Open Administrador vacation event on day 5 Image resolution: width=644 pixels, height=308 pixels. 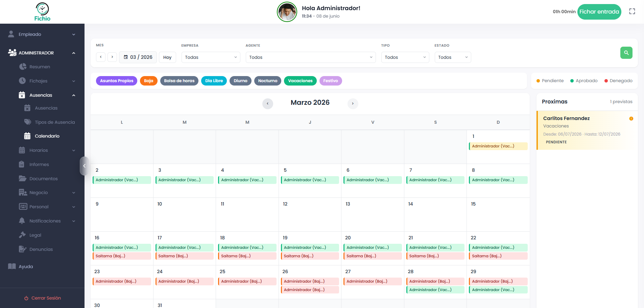[x=310, y=180]
